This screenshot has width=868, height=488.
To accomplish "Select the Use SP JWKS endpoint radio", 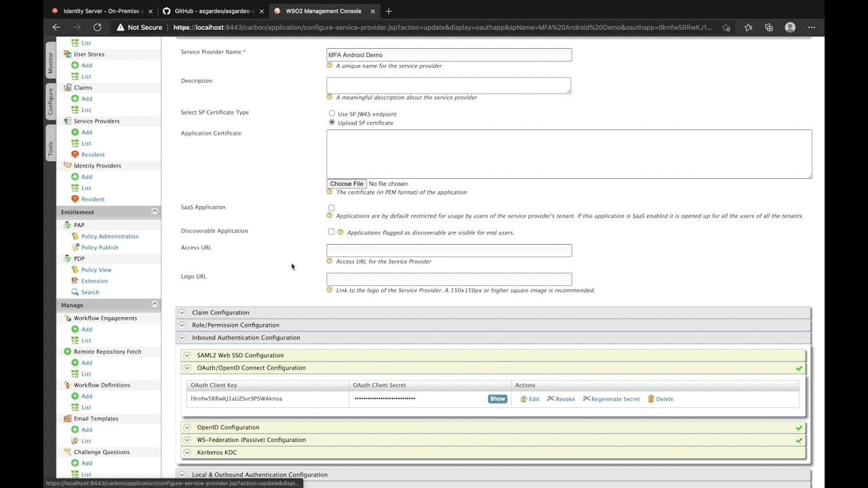I will pyautogui.click(x=332, y=114).
